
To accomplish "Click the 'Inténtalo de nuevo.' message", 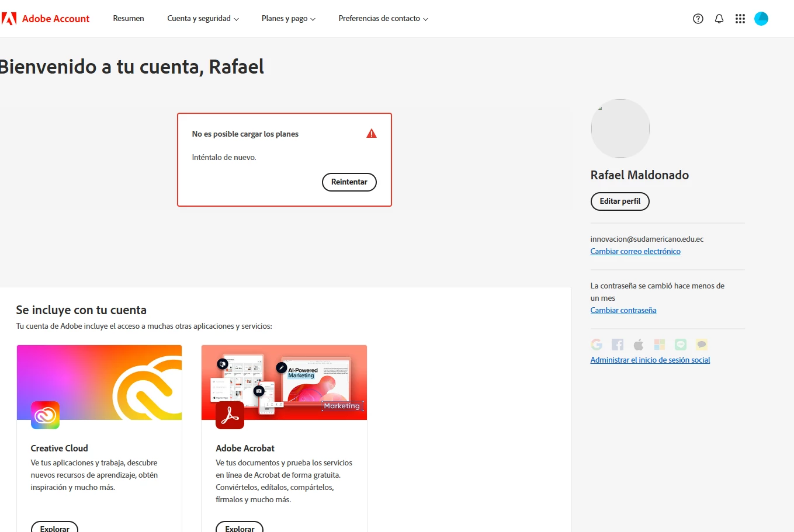I will tap(224, 158).
